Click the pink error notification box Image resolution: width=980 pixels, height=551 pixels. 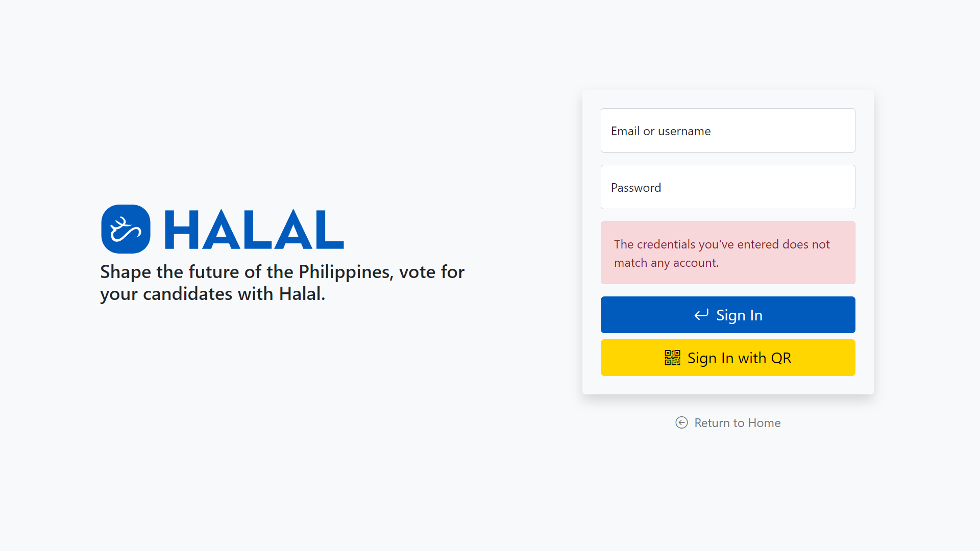point(728,253)
